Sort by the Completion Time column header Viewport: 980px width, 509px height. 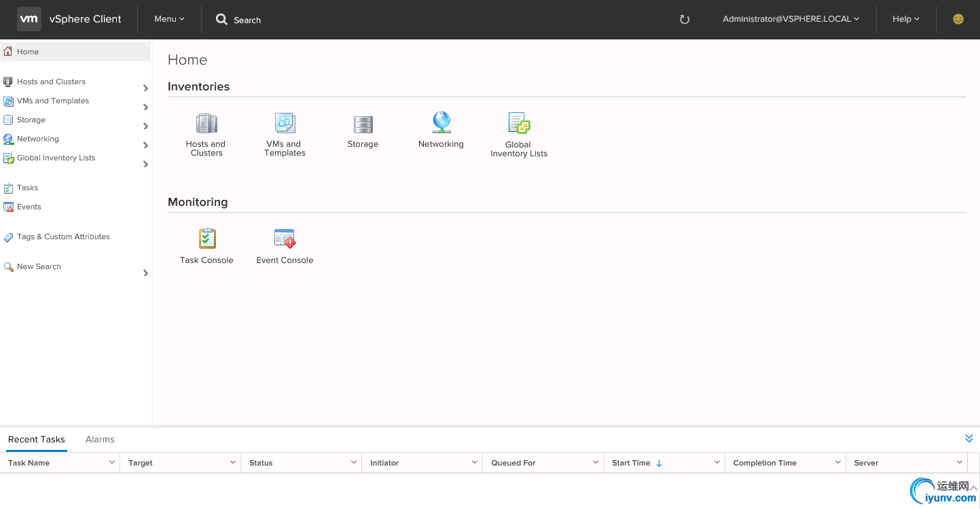(x=765, y=463)
